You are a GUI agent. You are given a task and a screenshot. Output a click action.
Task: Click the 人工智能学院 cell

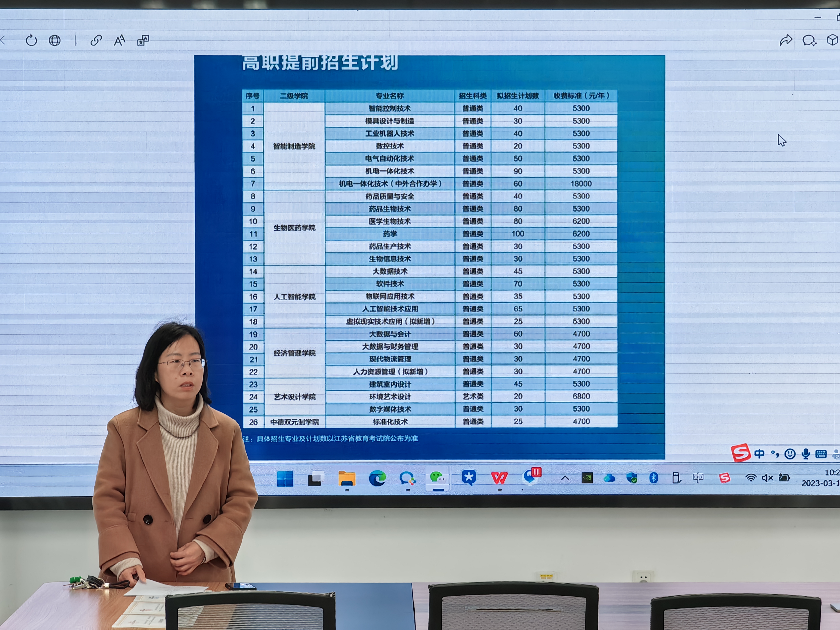(294, 297)
